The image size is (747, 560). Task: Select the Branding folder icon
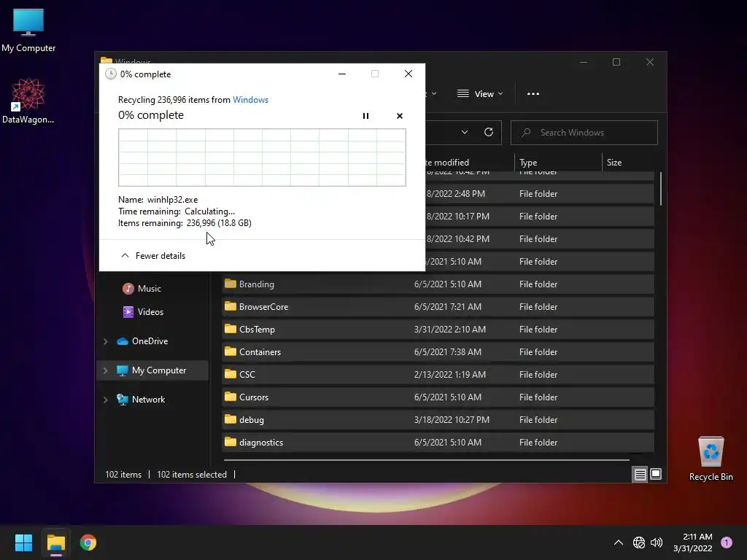point(231,284)
